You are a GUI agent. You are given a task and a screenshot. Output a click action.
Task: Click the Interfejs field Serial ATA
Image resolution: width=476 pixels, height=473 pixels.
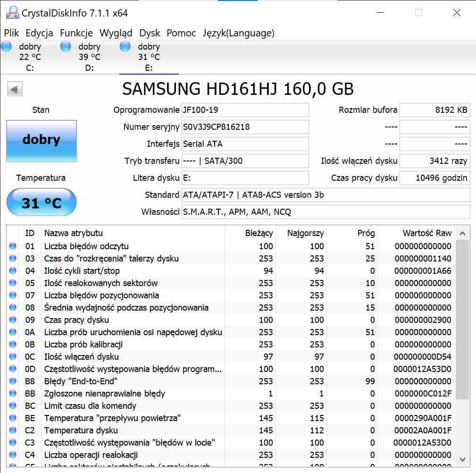tap(245, 144)
